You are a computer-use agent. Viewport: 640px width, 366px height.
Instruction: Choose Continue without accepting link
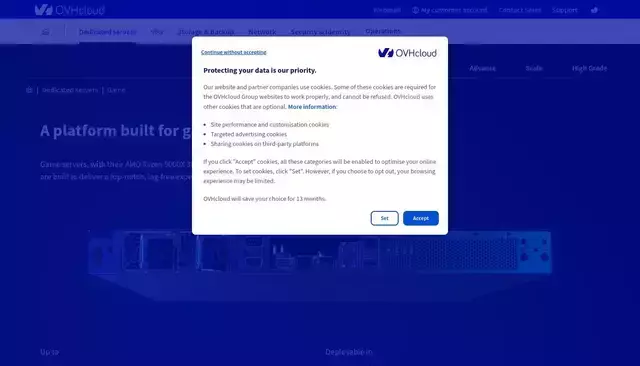(x=233, y=52)
